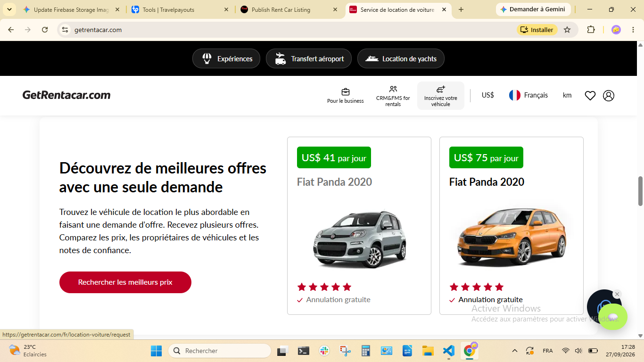Change the US$ currency selector
This screenshot has width=644, height=362.
tap(488, 95)
